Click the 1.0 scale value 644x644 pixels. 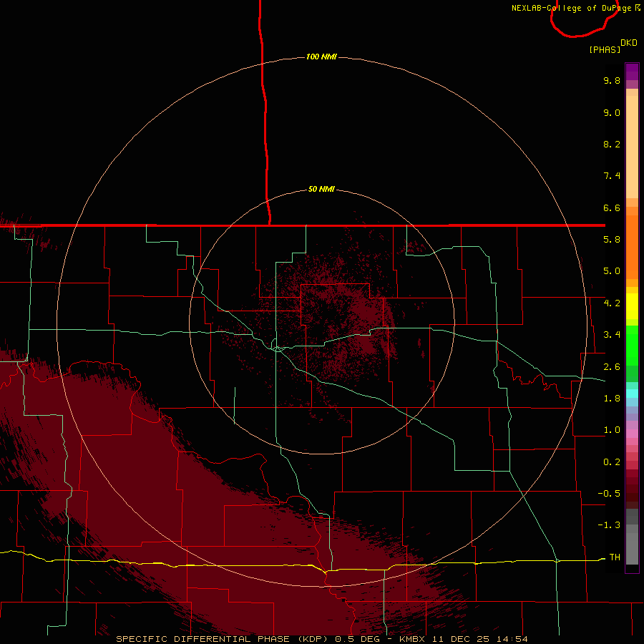tap(612, 430)
